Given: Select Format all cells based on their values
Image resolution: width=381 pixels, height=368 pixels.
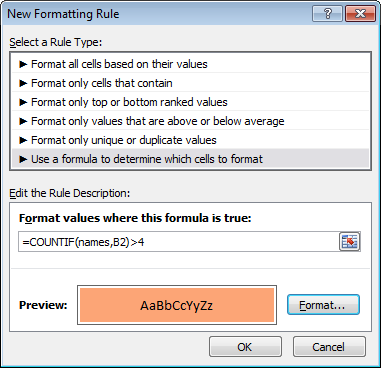Looking at the screenshot, I should point(191,64).
